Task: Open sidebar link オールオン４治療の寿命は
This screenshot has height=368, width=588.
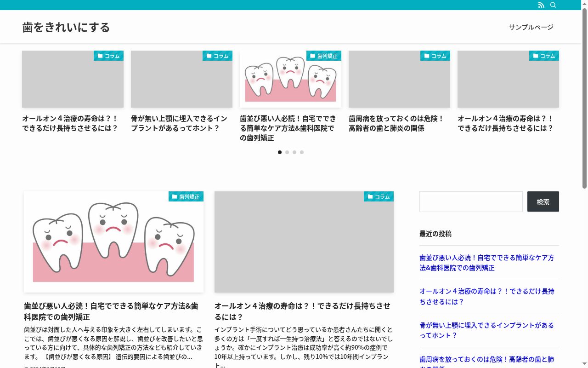Action: [x=487, y=296]
